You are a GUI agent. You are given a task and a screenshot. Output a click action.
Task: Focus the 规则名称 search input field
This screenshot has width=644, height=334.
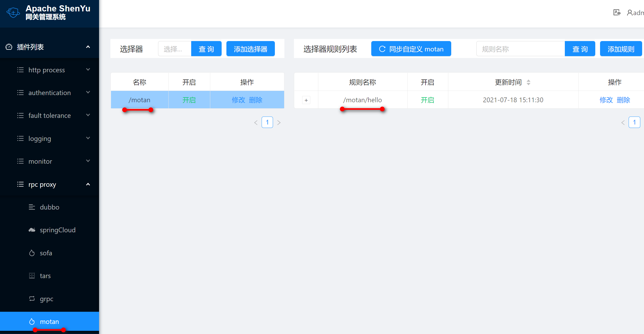(520, 49)
